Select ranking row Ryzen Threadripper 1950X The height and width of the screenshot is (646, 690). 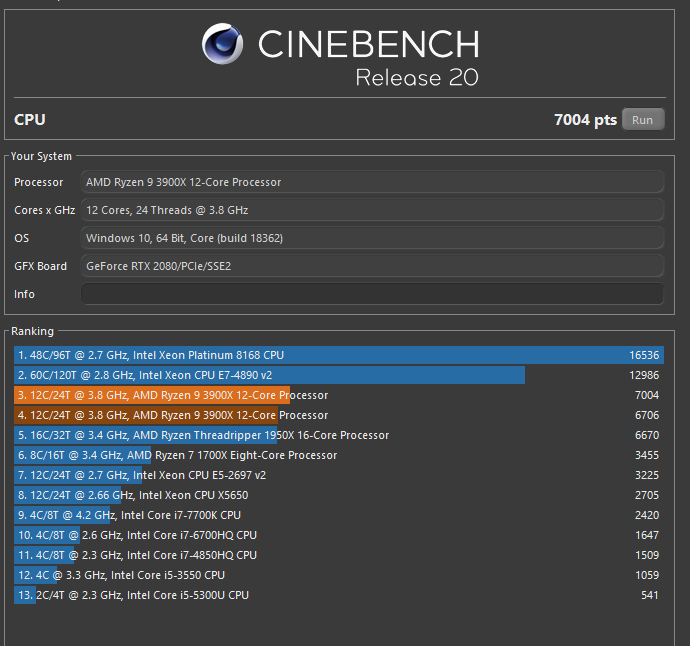click(339, 435)
